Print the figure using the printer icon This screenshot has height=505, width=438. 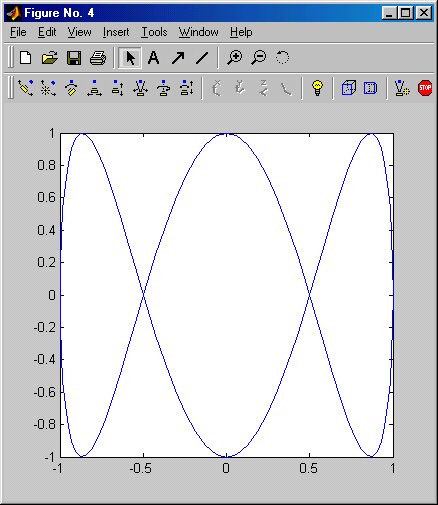(x=98, y=58)
